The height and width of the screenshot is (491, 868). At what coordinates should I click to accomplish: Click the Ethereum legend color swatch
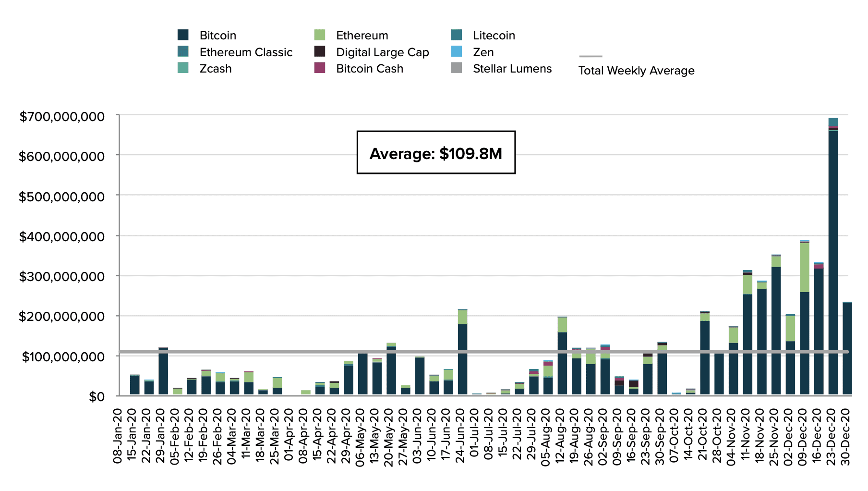(320, 35)
